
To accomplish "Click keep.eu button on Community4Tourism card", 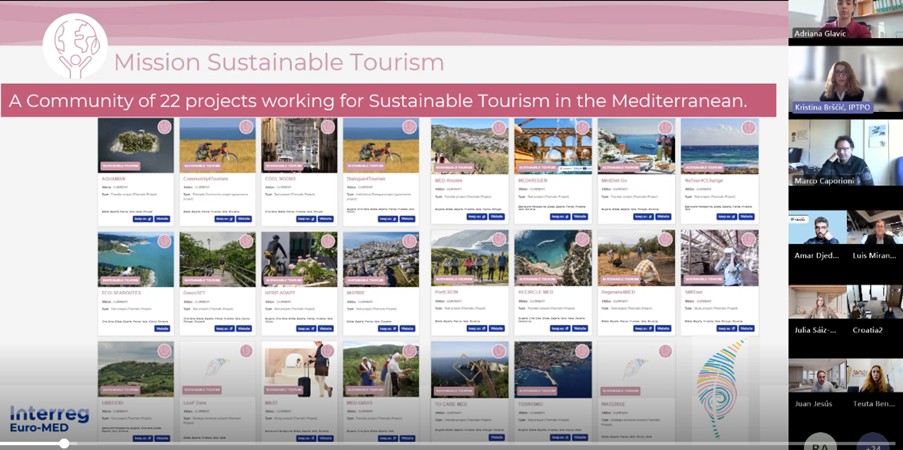I will coord(224,218).
